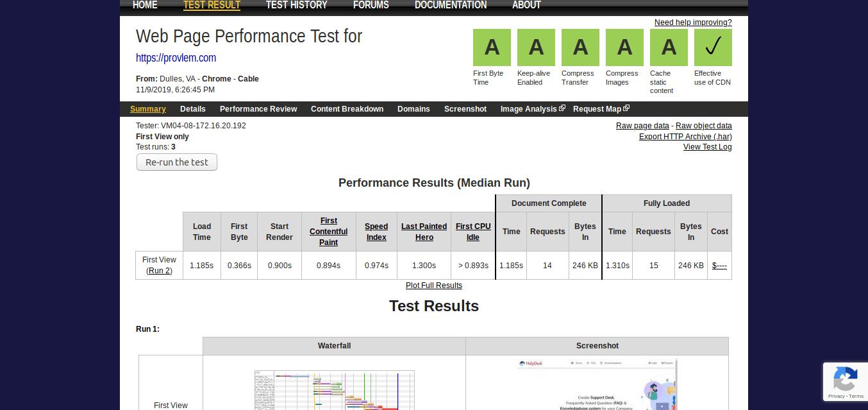Click the Fully Loaded requests value 15
This screenshot has width=868, height=410.
pyautogui.click(x=653, y=266)
